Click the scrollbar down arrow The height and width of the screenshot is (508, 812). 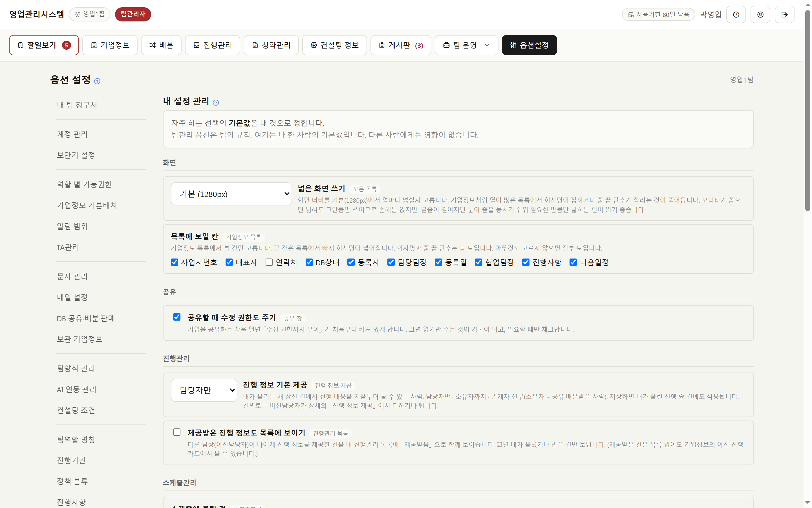[808, 503]
